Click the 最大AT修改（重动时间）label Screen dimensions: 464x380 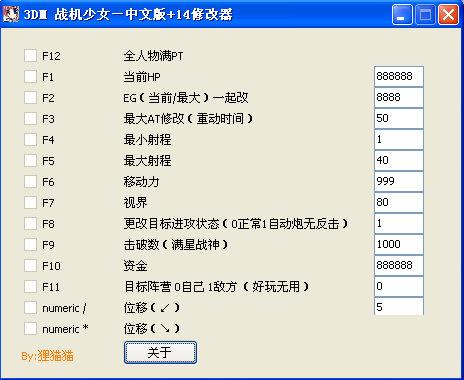pos(188,119)
